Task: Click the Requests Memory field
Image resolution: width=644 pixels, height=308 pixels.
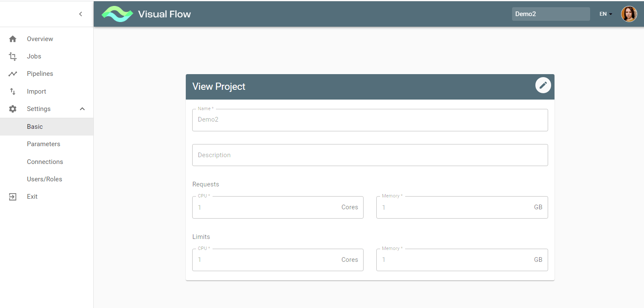Action: click(462, 207)
